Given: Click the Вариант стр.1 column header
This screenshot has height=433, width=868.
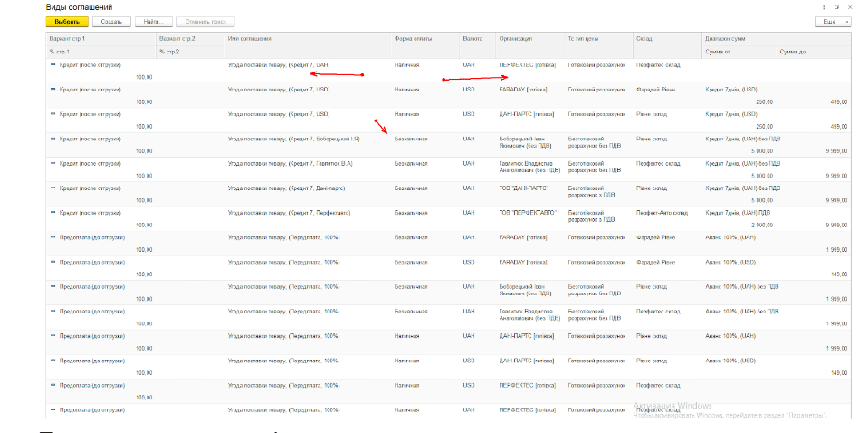Looking at the screenshot, I should [x=68, y=39].
